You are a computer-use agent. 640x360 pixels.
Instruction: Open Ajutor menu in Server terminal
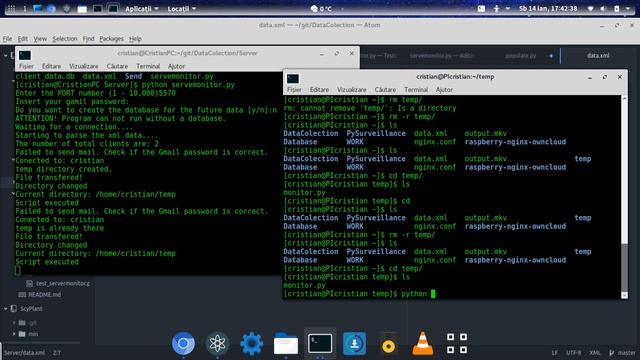176,66
